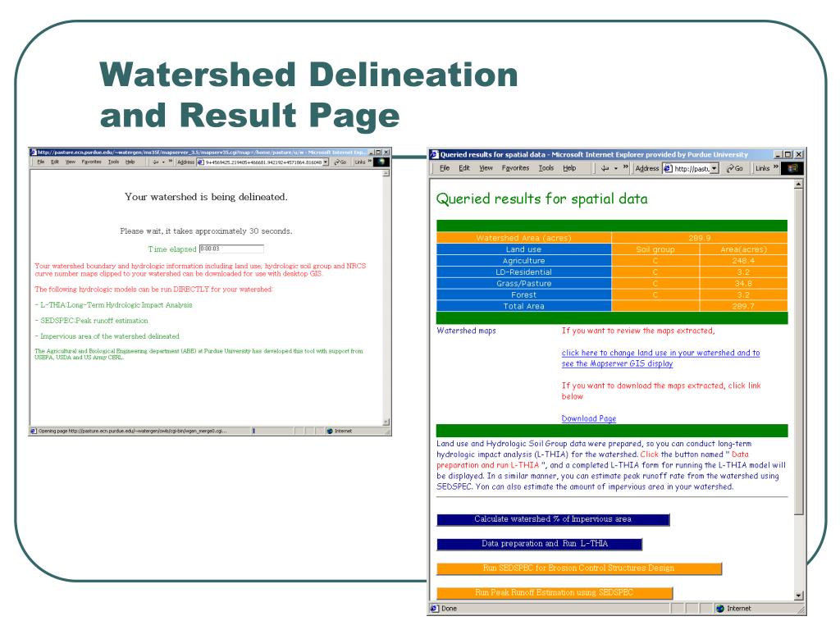Click 'SEDSPEC:Peak runoff estimation' text
Screen dimensions: 840x630
click(x=94, y=321)
